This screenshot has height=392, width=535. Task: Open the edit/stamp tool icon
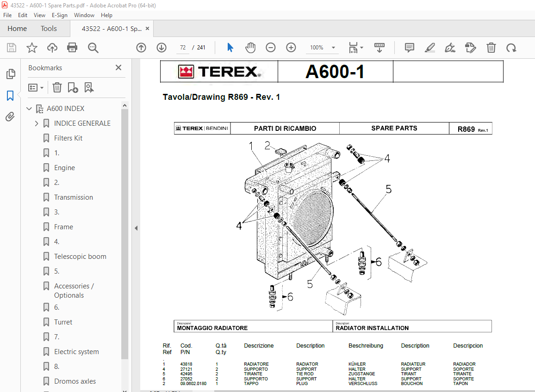tap(471, 48)
